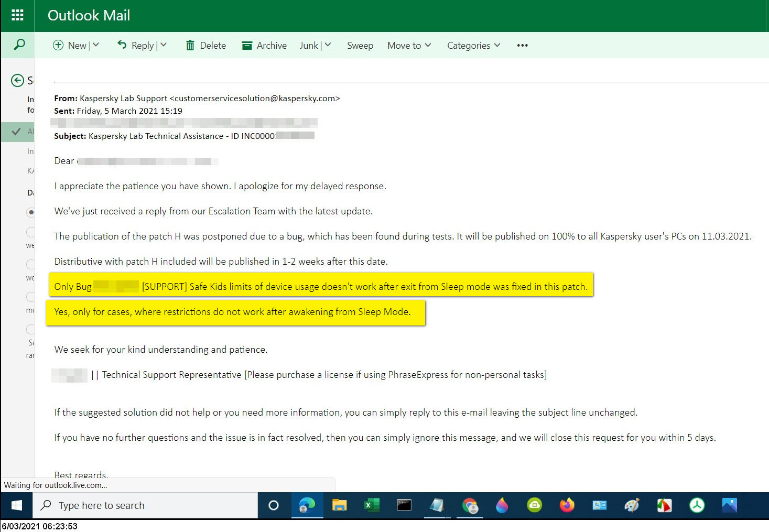Switch to Notepad on the taskbar

click(x=437, y=505)
